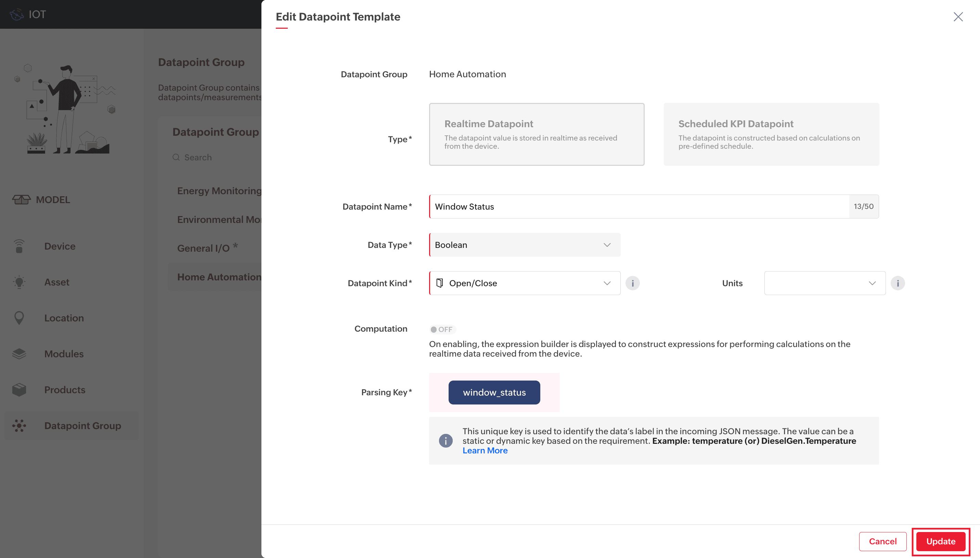Toggle the Computation switch on
The width and height of the screenshot is (980, 558).
[x=442, y=329]
